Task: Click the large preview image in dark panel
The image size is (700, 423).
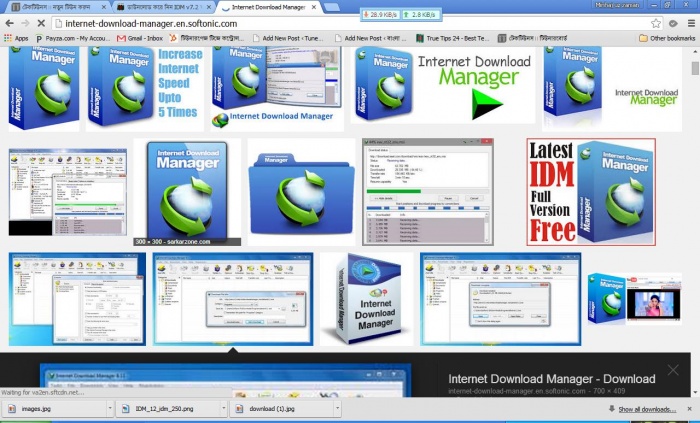Action: point(225,380)
